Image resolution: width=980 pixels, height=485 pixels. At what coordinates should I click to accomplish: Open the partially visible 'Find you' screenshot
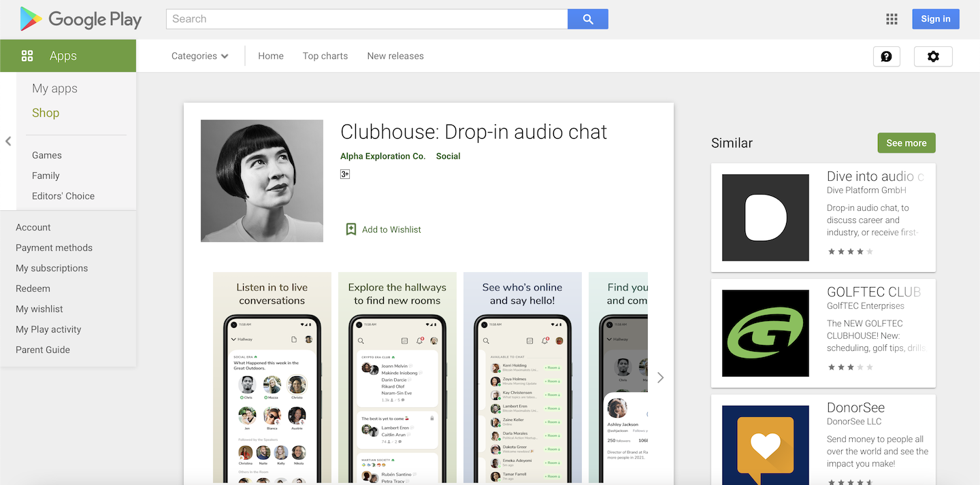[x=619, y=378]
